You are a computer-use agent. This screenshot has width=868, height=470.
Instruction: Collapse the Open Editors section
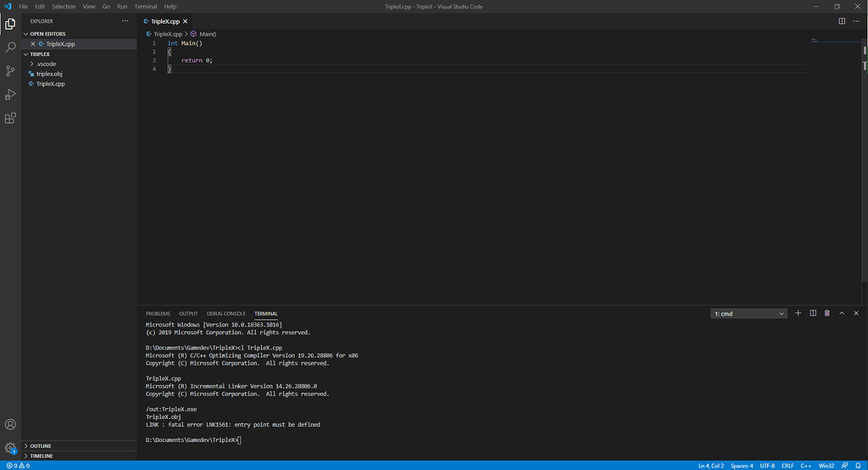click(47, 34)
